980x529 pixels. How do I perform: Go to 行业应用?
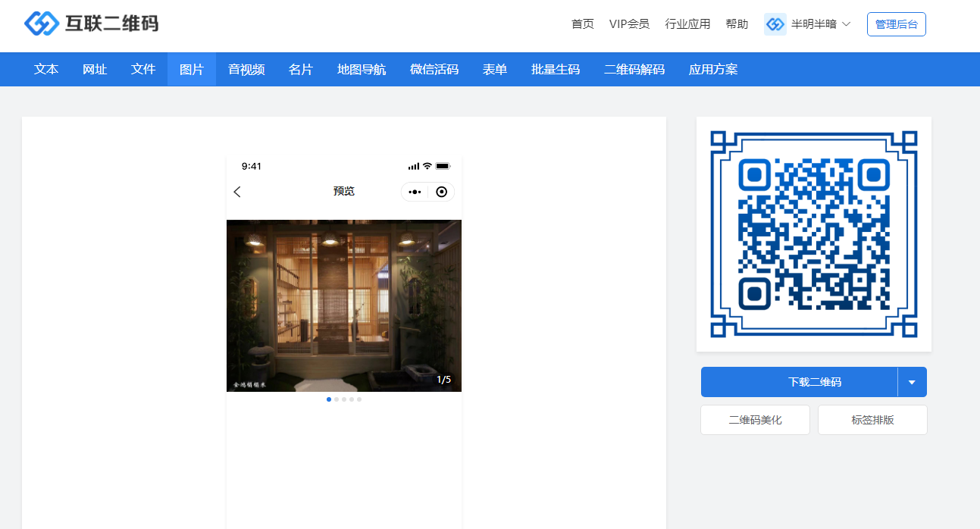coord(687,24)
